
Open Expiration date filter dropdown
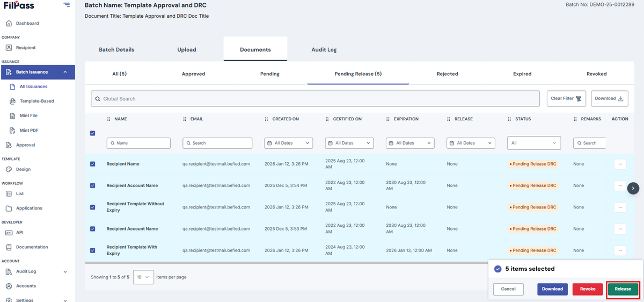coord(410,143)
